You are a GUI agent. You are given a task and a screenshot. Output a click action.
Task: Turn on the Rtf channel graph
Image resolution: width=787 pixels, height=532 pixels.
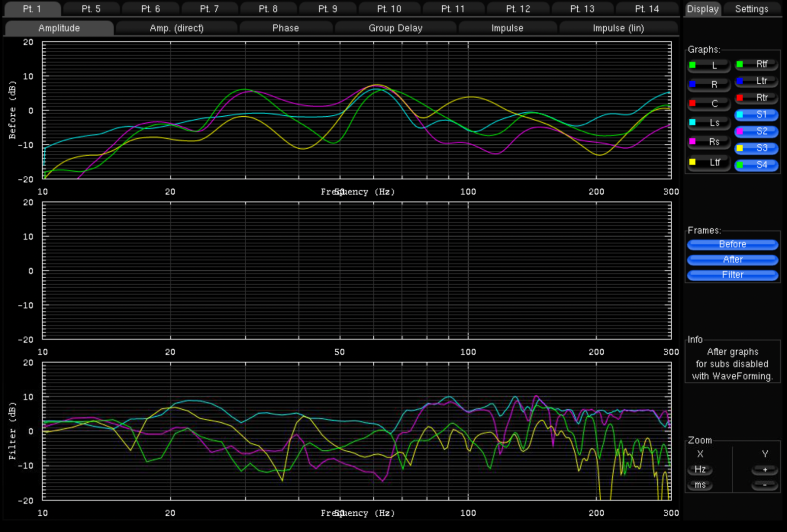click(x=756, y=65)
